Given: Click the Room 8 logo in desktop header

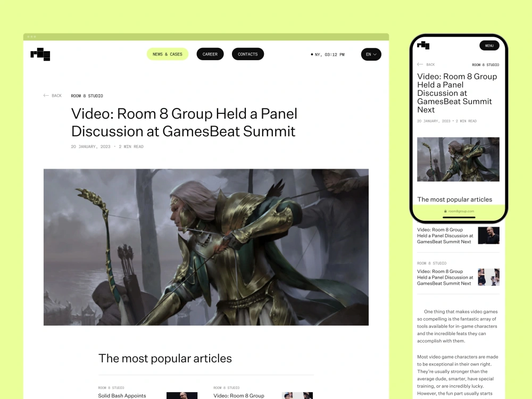Looking at the screenshot, I should pos(40,54).
